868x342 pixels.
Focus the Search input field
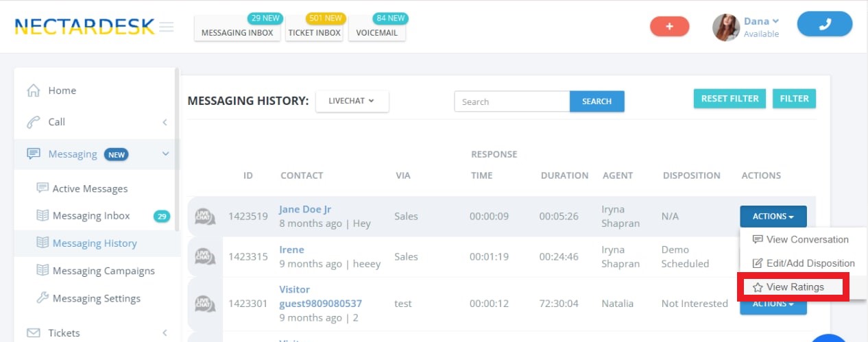(x=512, y=101)
